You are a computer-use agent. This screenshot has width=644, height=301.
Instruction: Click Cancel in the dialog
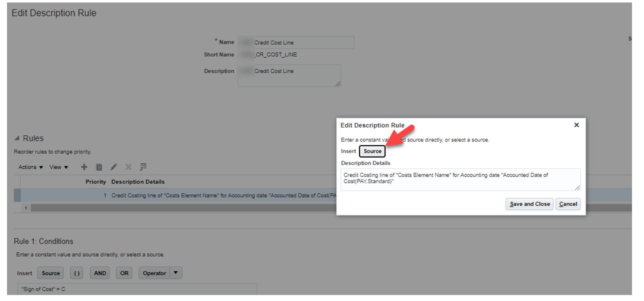pos(568,204)
